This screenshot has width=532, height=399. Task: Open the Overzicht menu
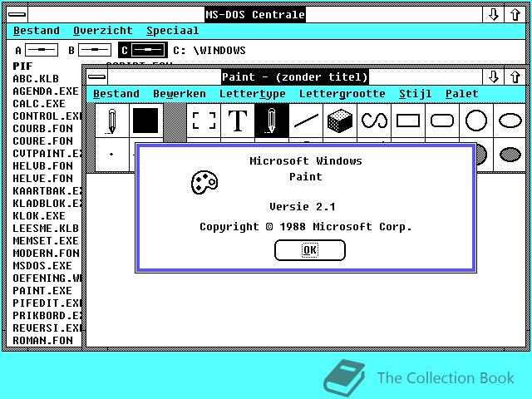coord(103,31)
